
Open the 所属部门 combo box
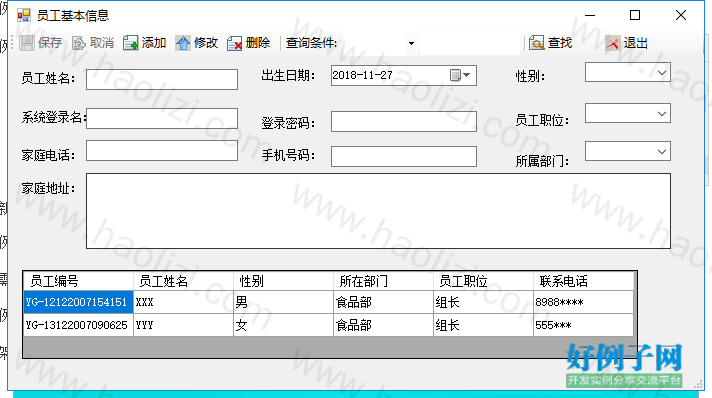[628, 152]
